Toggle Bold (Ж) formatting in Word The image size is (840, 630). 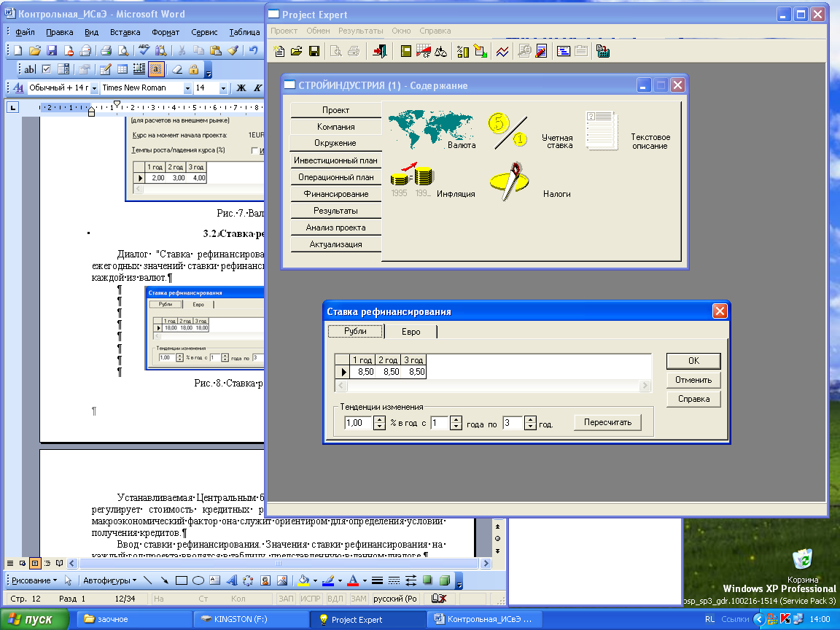[241, 87]
